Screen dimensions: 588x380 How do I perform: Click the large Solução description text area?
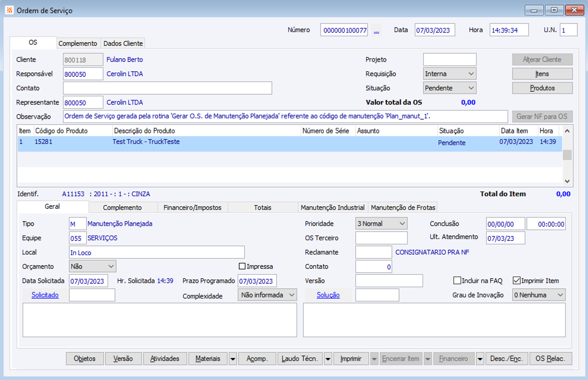[x=434, y=320]
